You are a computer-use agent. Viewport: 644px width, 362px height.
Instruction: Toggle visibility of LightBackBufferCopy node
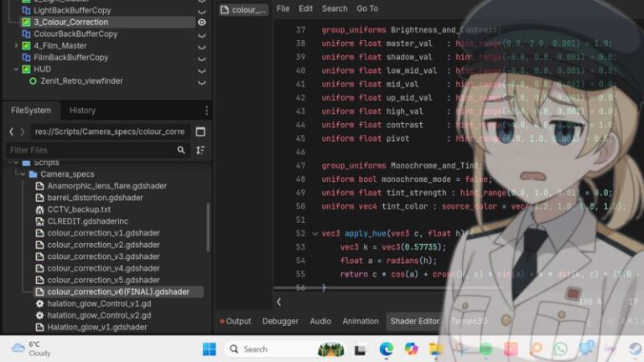pos(201,11)
